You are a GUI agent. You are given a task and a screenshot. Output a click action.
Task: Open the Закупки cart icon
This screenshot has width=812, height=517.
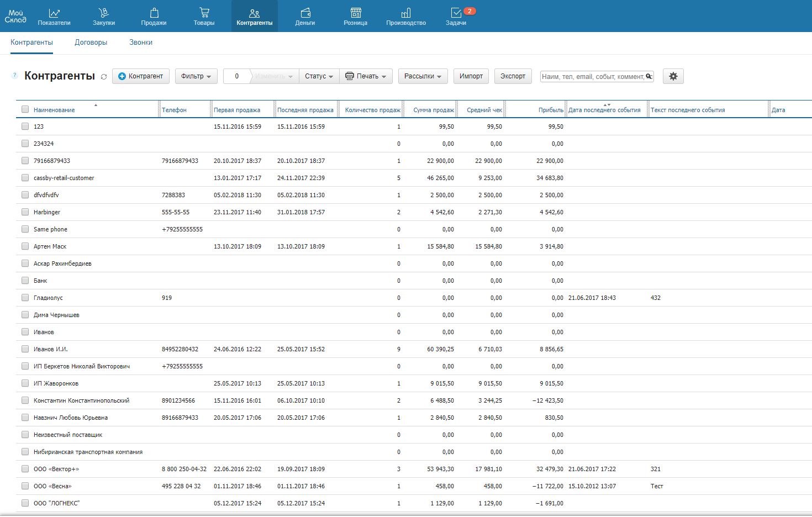[x=104, y=13]
